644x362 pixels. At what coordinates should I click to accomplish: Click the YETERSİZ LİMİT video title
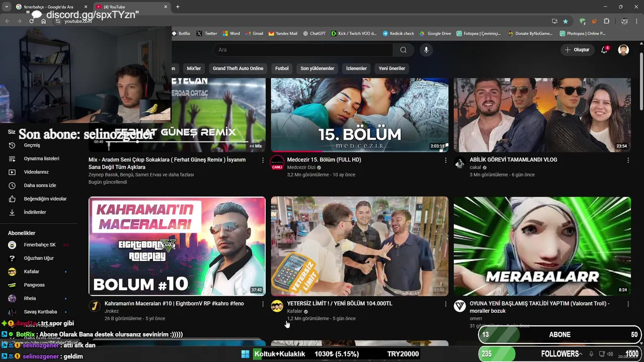click(x=340, y=304)
